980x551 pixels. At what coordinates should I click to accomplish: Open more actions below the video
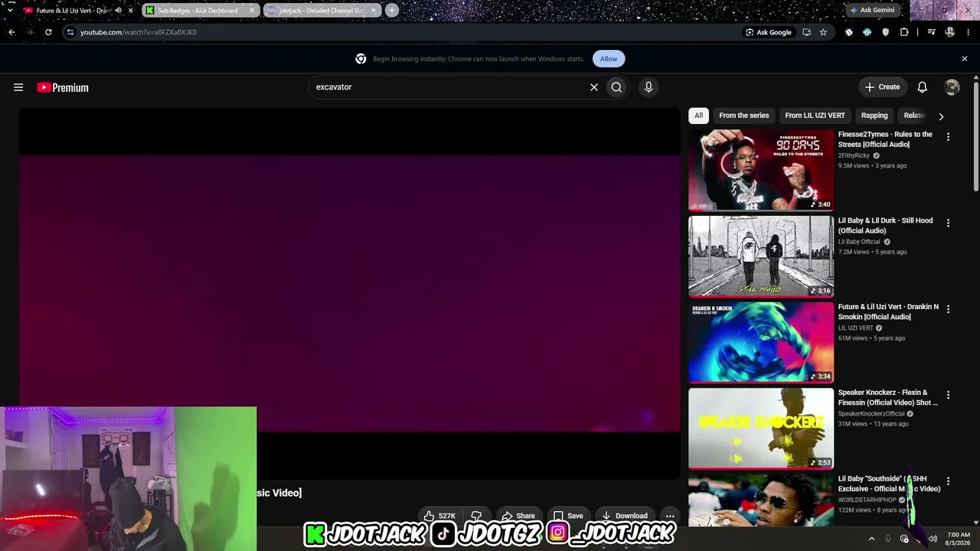(670, 516)
